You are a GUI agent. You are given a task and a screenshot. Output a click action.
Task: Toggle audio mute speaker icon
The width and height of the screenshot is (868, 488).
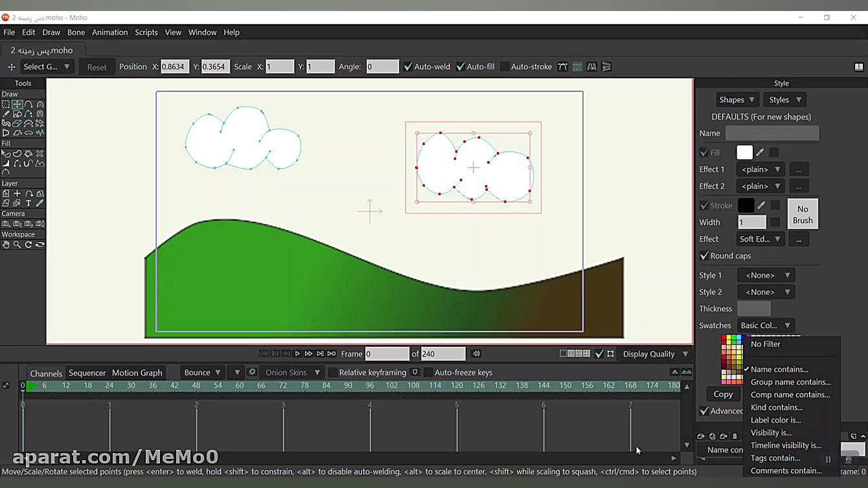[x=476, y=354]
